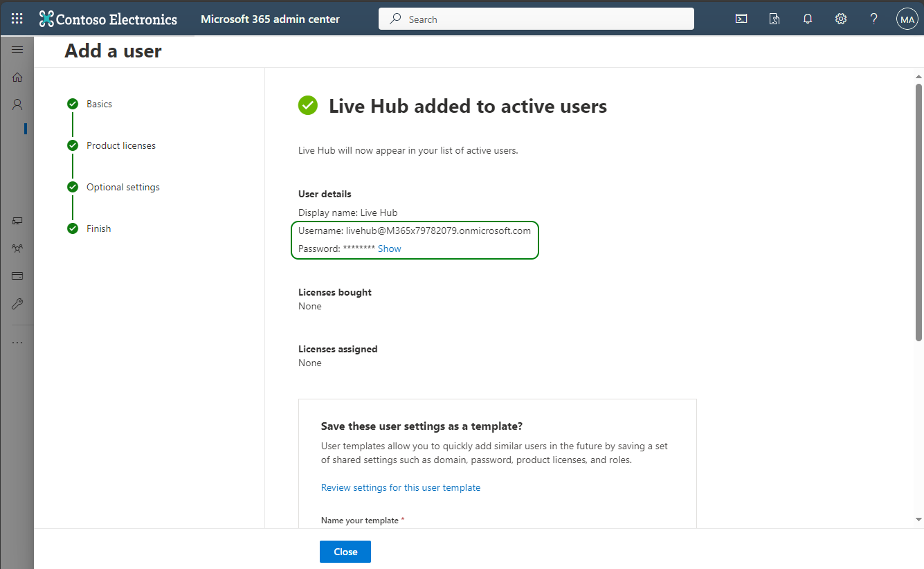This screenshot has height=569, width=924.
Task: Click the 'User details' label
Action: 325,194
